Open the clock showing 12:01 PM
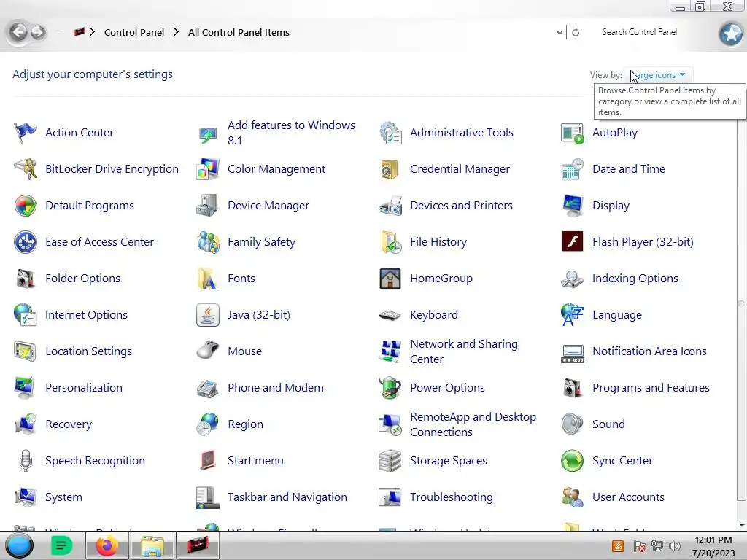747x560 pixels. [713, 546]
